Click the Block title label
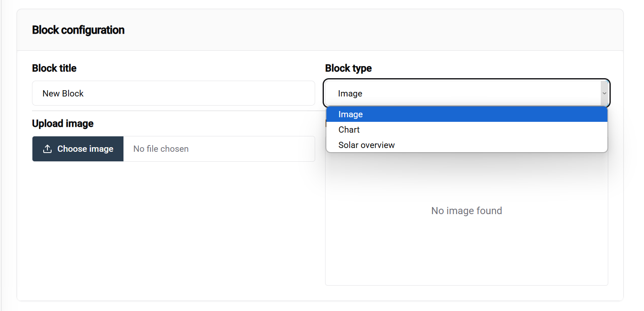The width and height of the screenshot is (644, 311). (x=54, y=68)
